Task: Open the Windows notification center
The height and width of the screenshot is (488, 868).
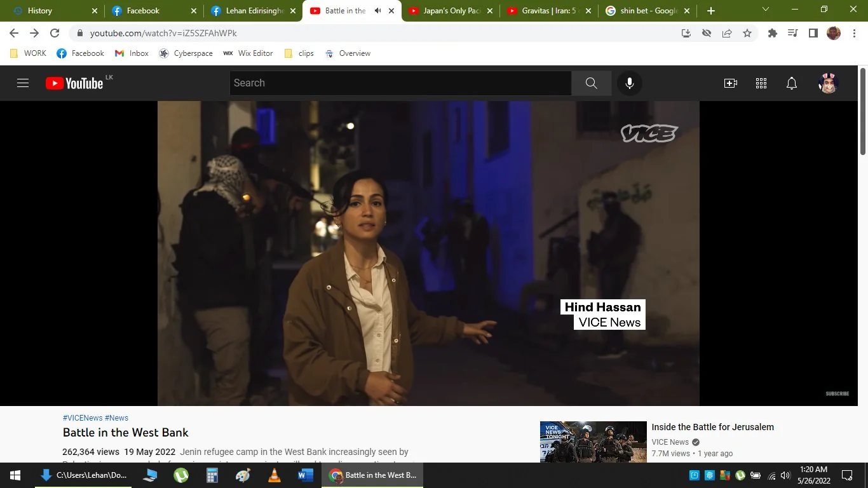Action: point(847,475)
